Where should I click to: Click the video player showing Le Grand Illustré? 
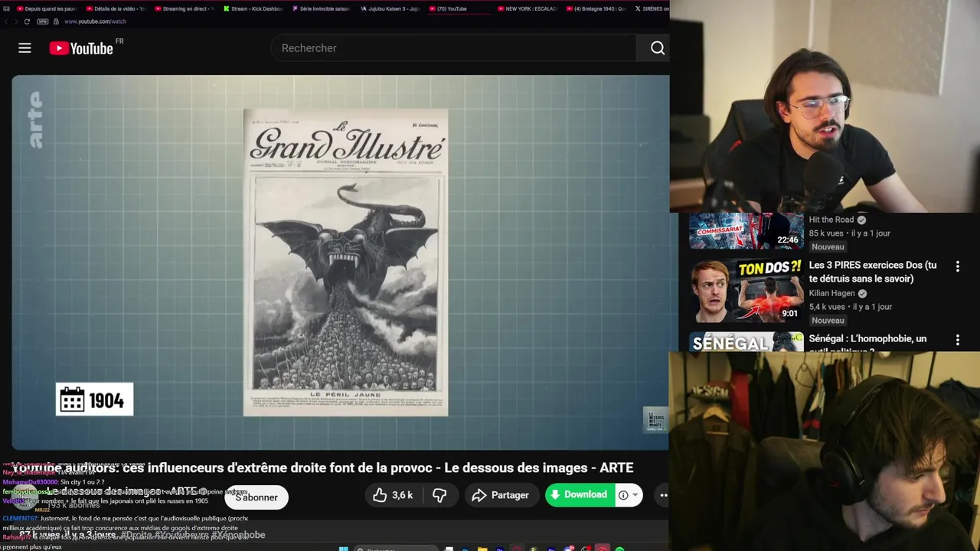[x=341, y=262]
